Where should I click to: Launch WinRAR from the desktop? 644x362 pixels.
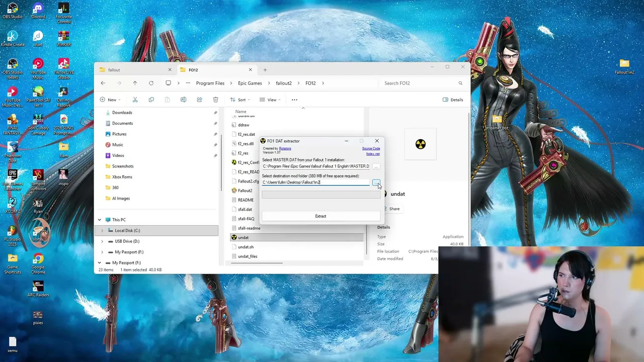click(63, 39)
